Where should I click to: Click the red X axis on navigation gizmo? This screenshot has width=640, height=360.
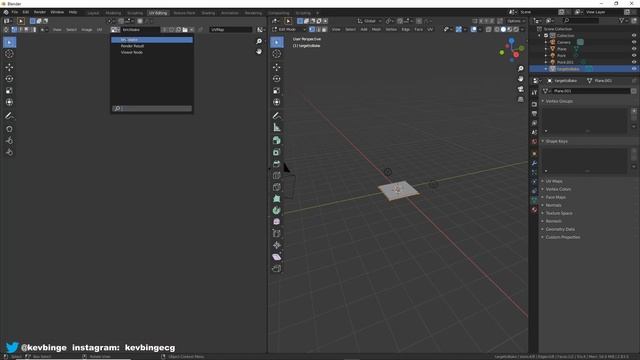(516, 55)
